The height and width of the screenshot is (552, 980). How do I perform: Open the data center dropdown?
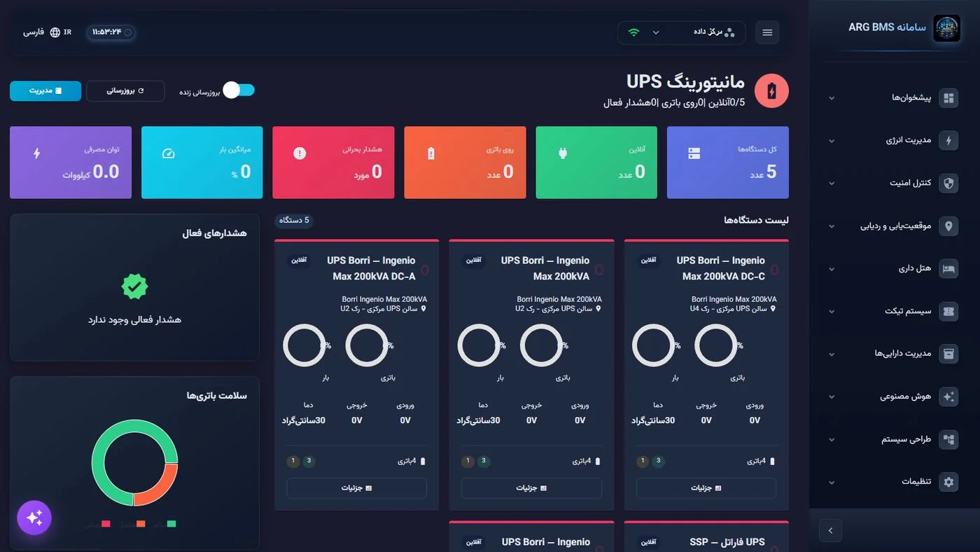[x=682, y=32]
